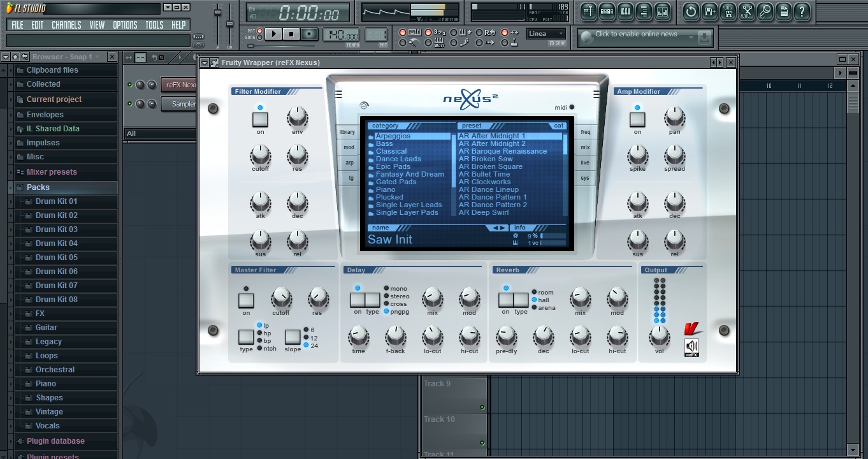
Task: Open the Linea snap dropdown
Action: (547, 34)
